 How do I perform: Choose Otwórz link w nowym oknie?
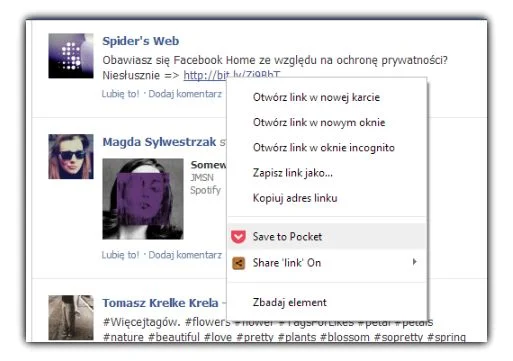click(327, 122)
